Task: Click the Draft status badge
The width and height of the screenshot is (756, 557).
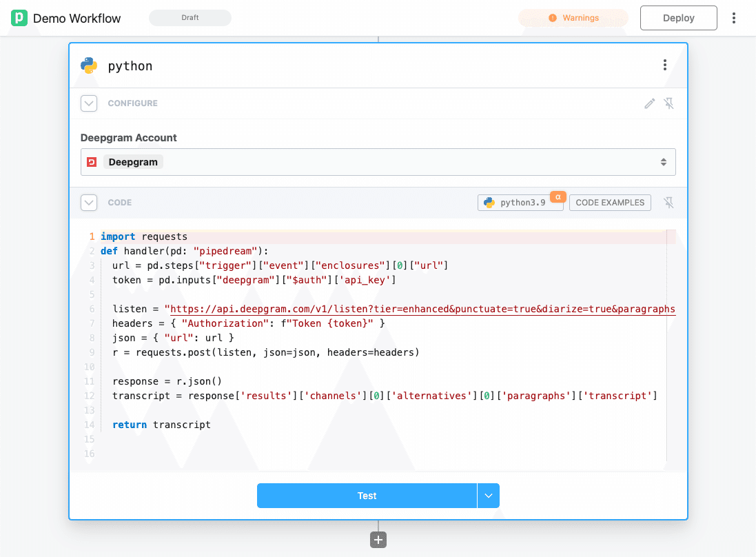Action: pyautogui.click(x=190, y=18)
